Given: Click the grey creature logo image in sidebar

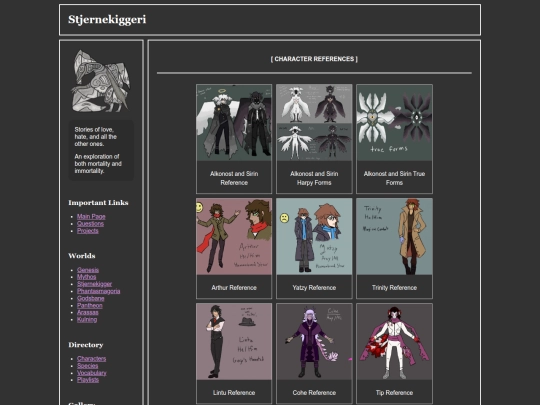Looking at the screenshot, I should pyautogui.click(x=101, y=81).
